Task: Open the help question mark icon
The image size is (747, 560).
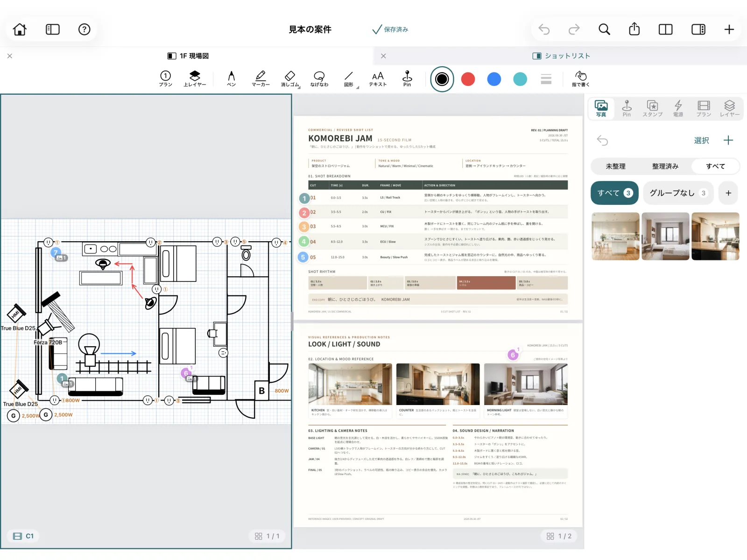Action: (84, 29)
